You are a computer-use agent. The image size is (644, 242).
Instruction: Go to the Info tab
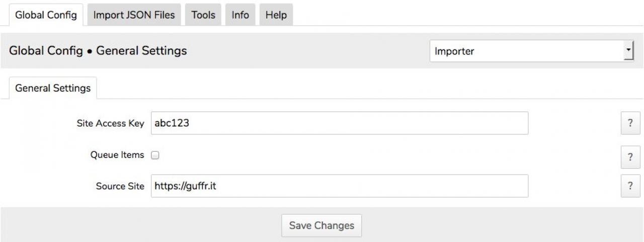240,15
